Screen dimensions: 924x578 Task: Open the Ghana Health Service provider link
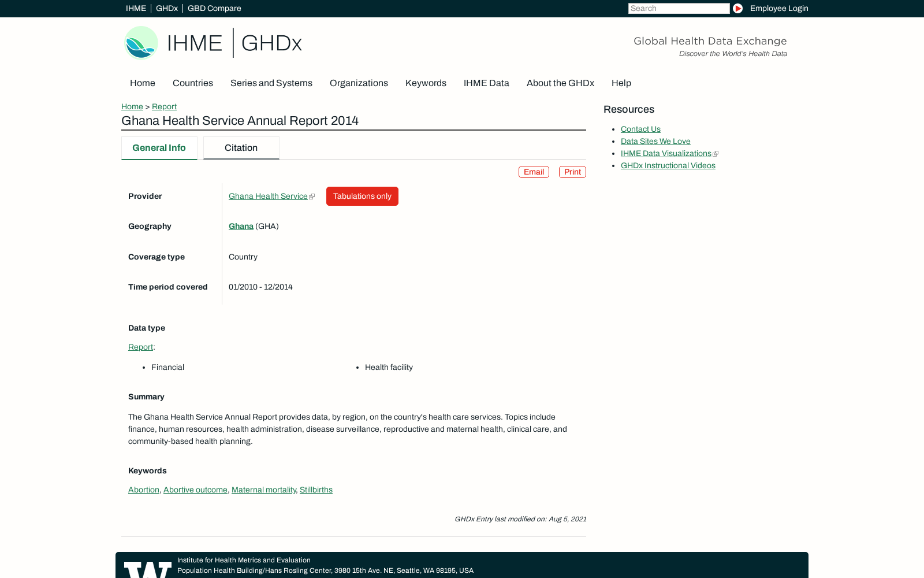268,196
